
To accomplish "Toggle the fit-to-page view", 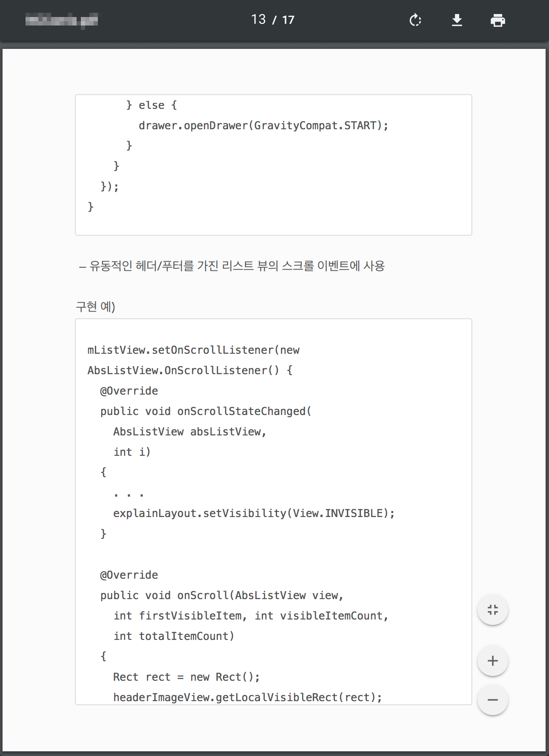I will point(492,610).
